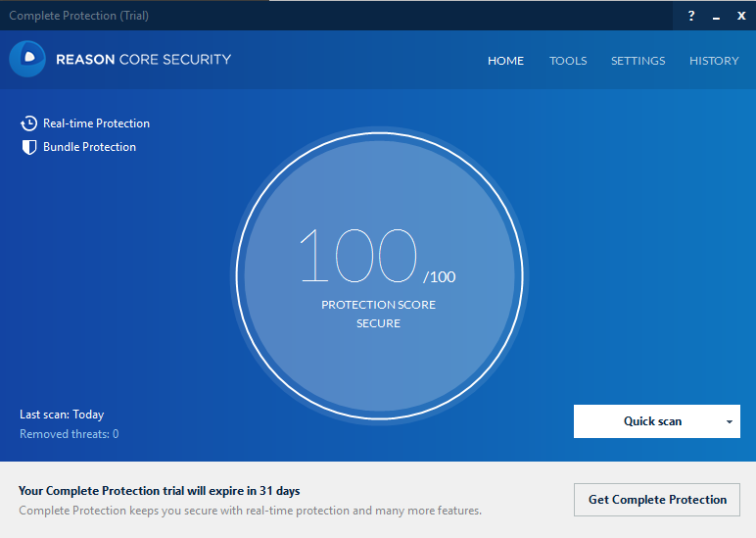This screenshot has width=756, height=538.
Task: Click the trial expiration notice text
Action: [159, 491]
